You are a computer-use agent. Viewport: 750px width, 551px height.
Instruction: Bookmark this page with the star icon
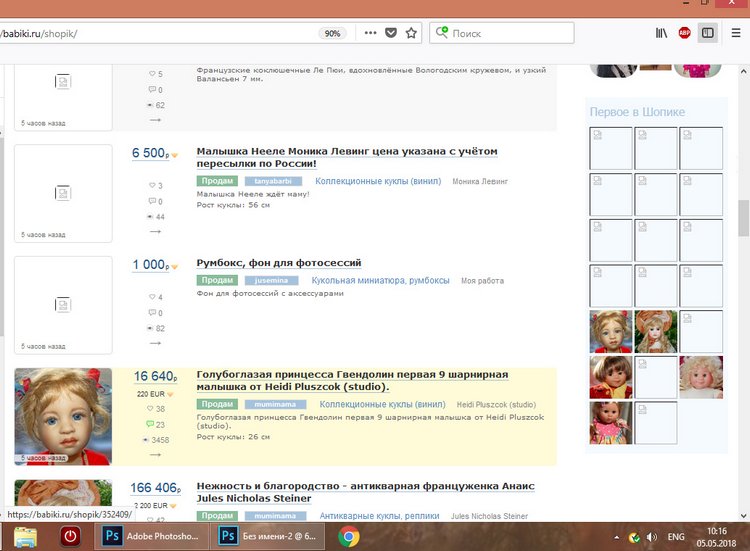click(411, 33)
